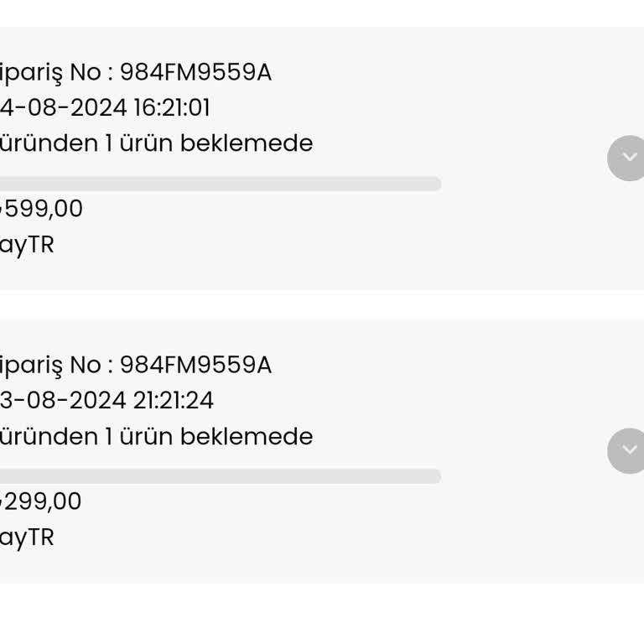644x644 pixels.
Task: Click the 599,00 order total
Action: click(42, 209)
